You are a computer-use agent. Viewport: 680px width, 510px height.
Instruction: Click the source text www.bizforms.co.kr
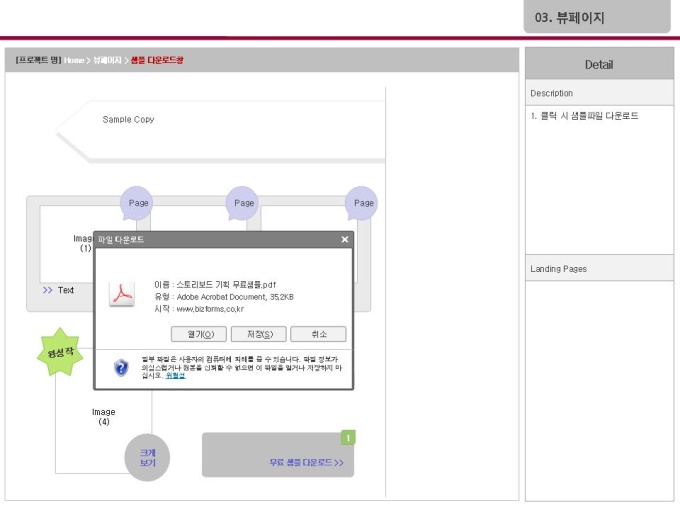[210, 309]
